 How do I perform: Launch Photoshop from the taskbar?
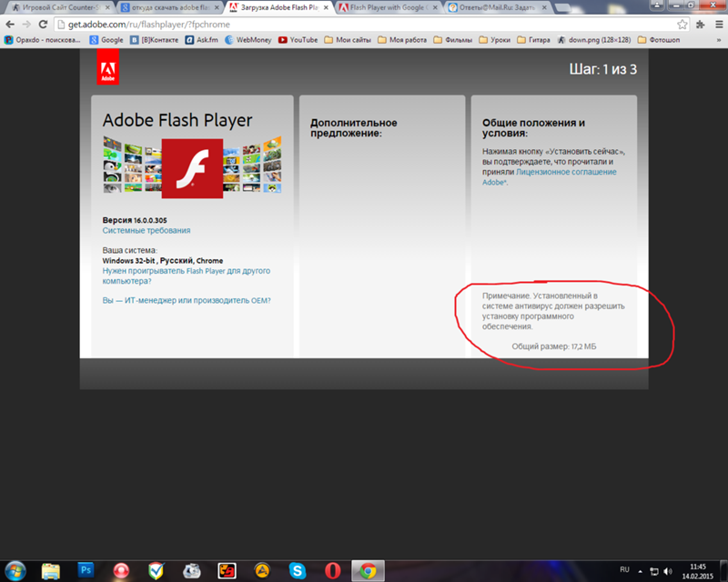click(x=86, y=570)
